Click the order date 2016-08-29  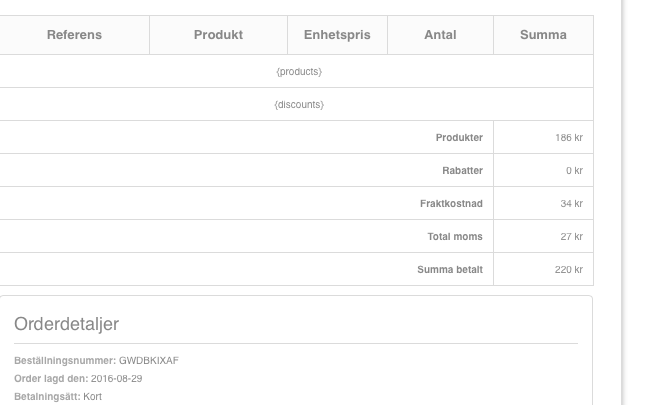click(116, 379)
